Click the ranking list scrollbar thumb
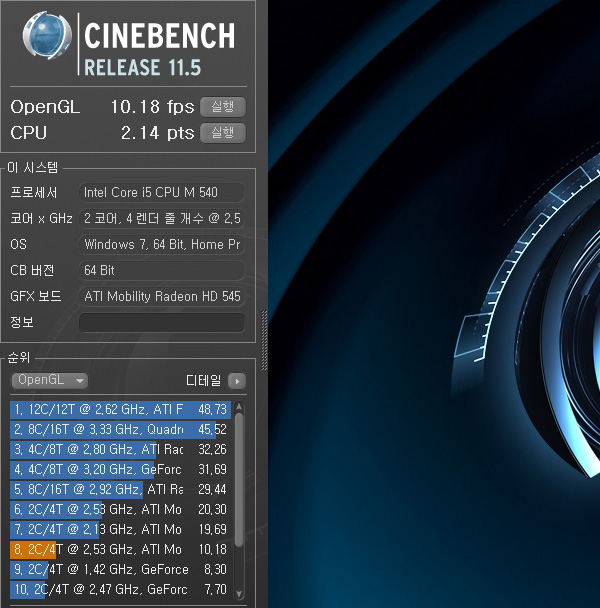The width and height of the screenshot is (600, 608). [239, 479]
